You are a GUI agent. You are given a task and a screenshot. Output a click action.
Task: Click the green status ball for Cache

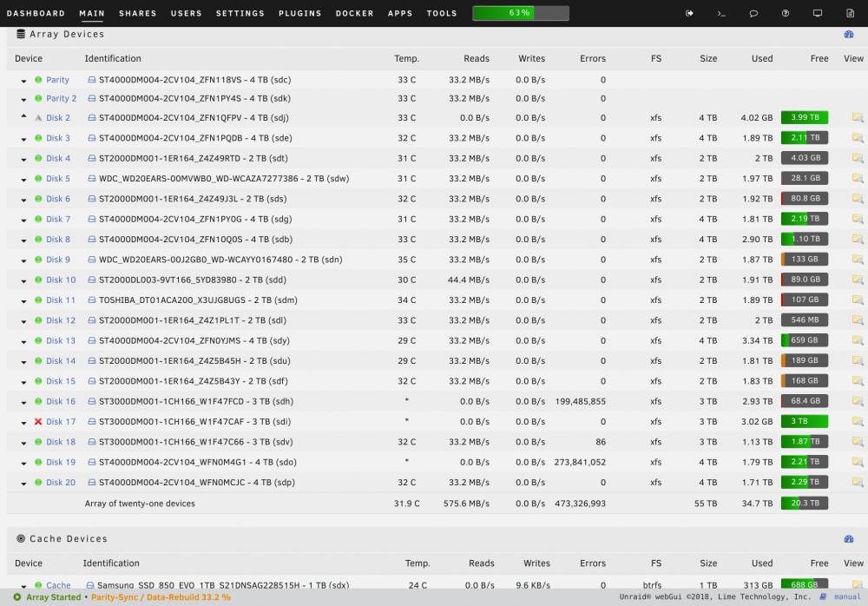pos(38,585)
